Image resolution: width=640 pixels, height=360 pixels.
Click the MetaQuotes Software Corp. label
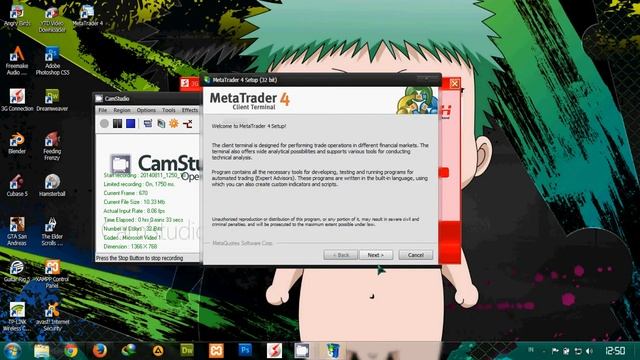242,243
